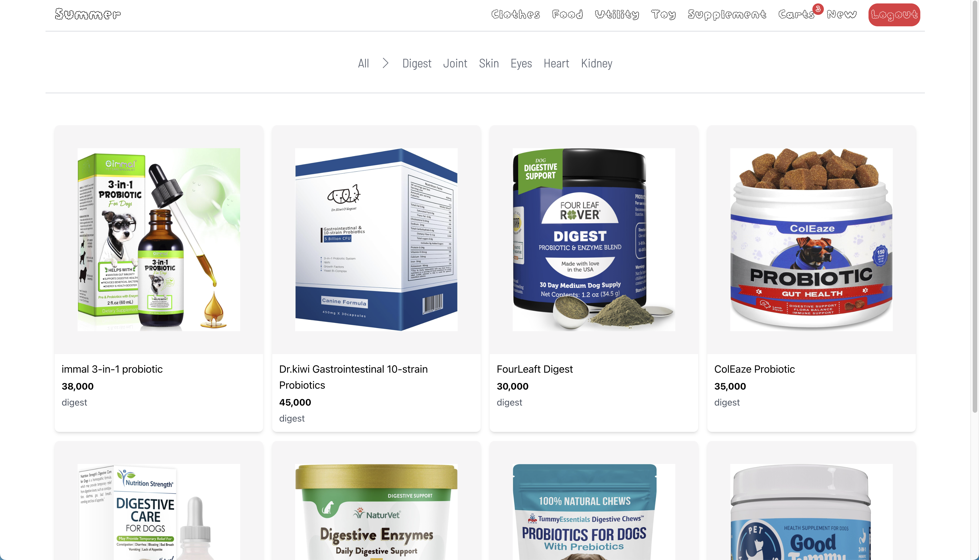979x560 pixels.
Task: Open immal 3-in-1 probiotic product image
Action: point(159,240)
